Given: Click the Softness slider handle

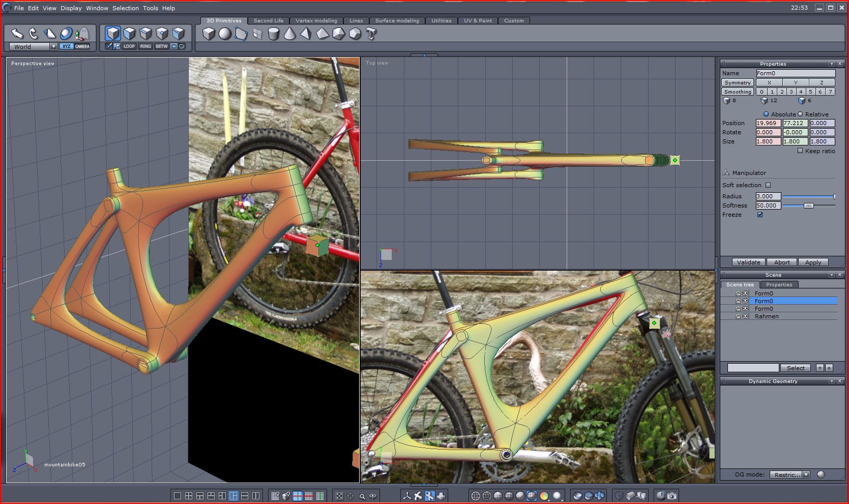Looking at the screenshot, I should pyautogui.click(x=809, y=205).
